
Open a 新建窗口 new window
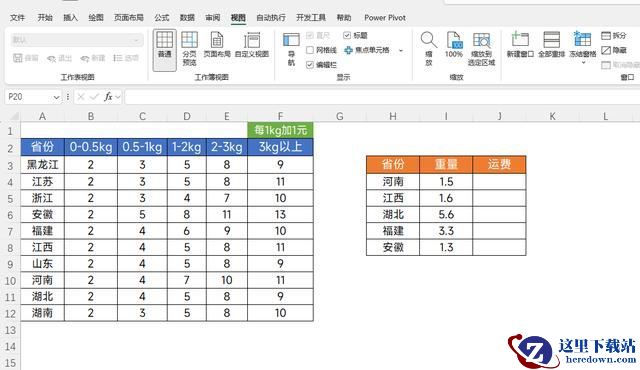pos(520,45)
